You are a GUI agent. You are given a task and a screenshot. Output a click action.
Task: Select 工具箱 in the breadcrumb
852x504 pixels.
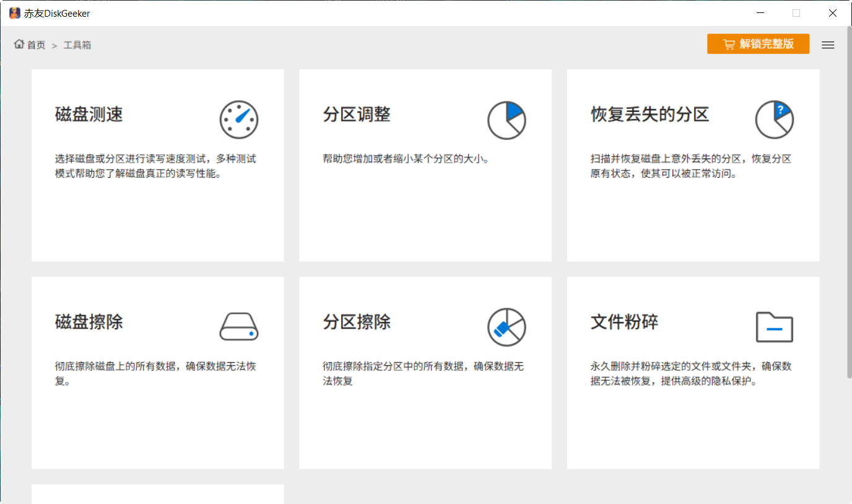click(x=79, y=45)
